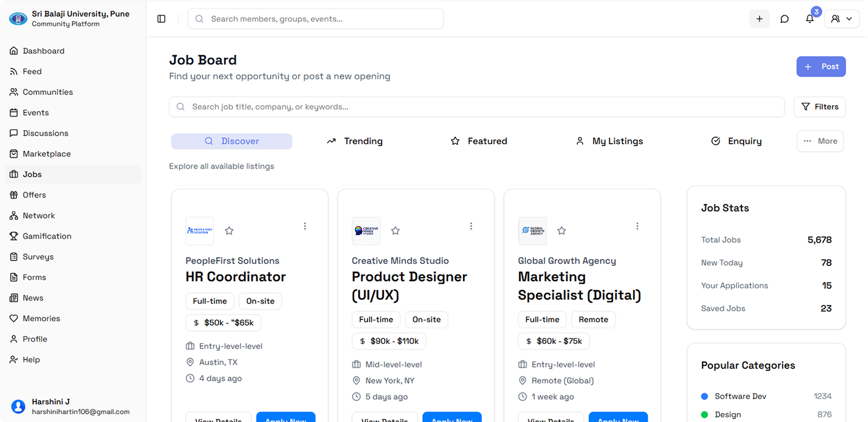Viewport: 868px width, 422px height.
Task: Click the plus create icon in header
Action: (759, 19)
